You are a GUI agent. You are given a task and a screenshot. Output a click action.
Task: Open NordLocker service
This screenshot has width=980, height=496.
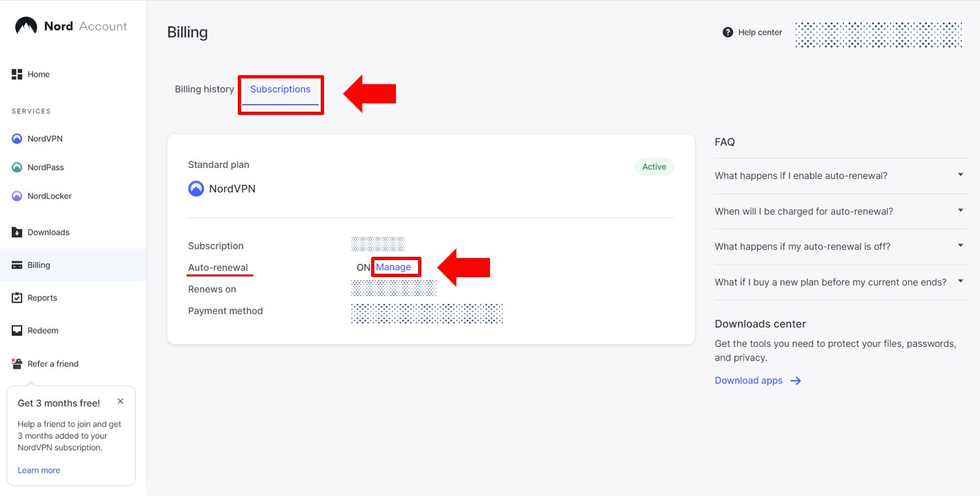point(49,196)
